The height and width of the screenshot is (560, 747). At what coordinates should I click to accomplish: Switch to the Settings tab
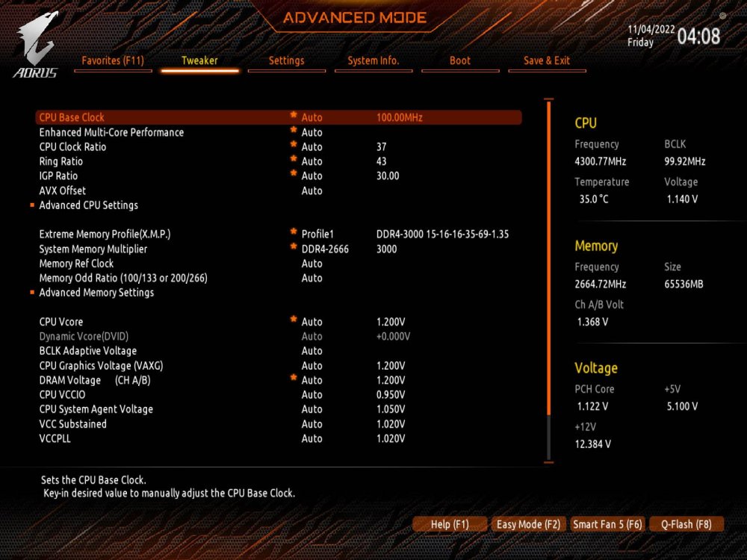286,61
